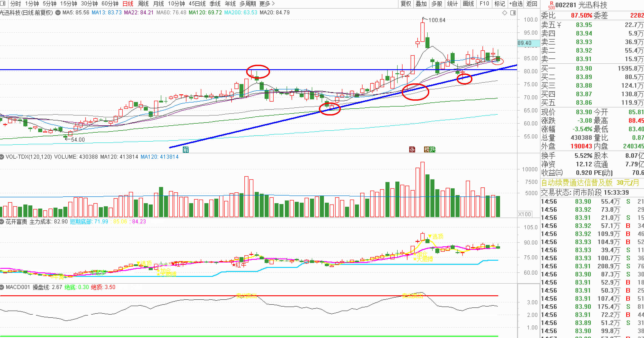Image resolution: width=644 pixels, height=338 pixels.
Task: Click the +自选 add to watchlist button
Action: point(516,4)
